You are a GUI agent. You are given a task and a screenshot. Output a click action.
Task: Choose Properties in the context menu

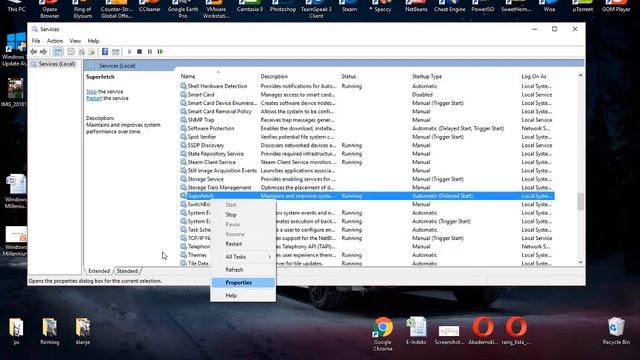pyautogui.click(x=243, y=282)
